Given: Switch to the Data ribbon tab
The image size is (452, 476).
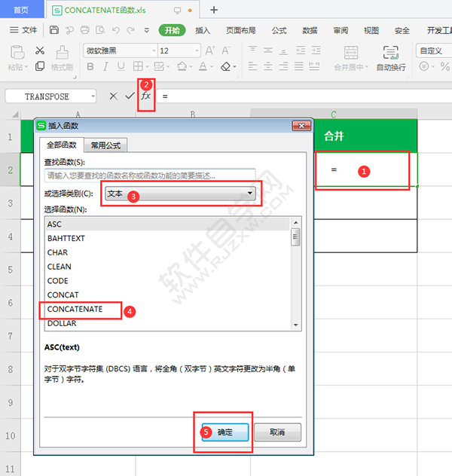Looking at the screenshot, I should coord(310,30).
